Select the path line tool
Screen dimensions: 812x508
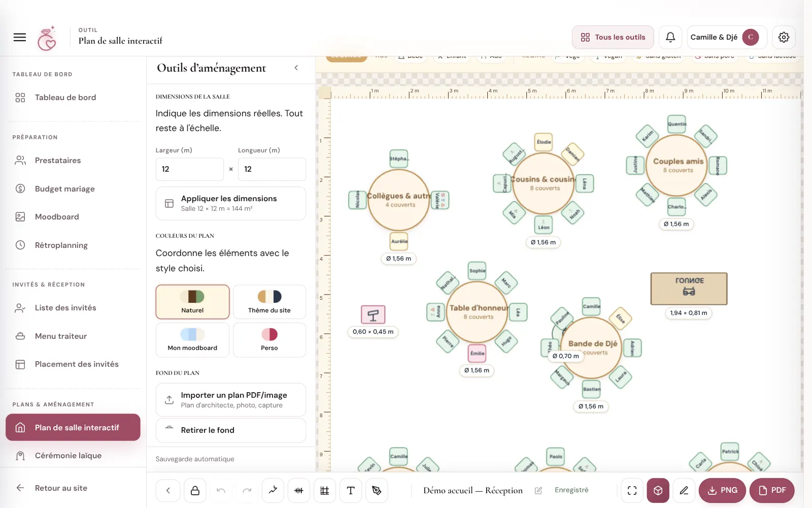tap(273, 490)
